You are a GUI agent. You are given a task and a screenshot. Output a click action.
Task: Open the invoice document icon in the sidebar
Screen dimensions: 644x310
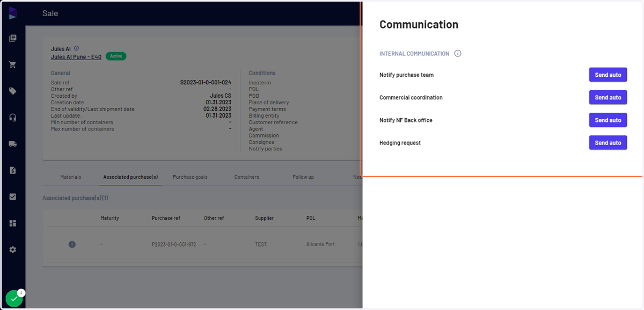click(x=13, y=170)
